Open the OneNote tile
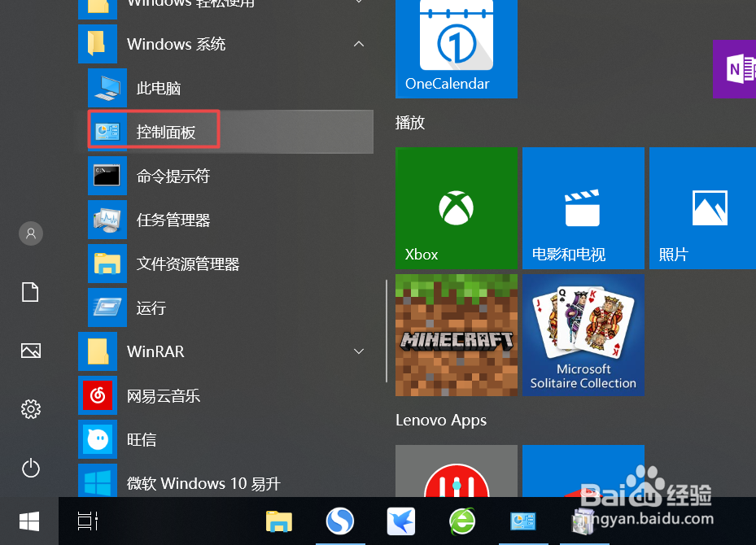This screenshot has height=545, width=756. 734,69
